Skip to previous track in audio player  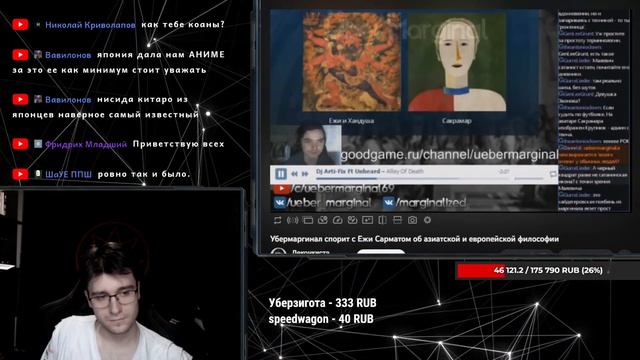pyautogui.click(x=294, y=174)
